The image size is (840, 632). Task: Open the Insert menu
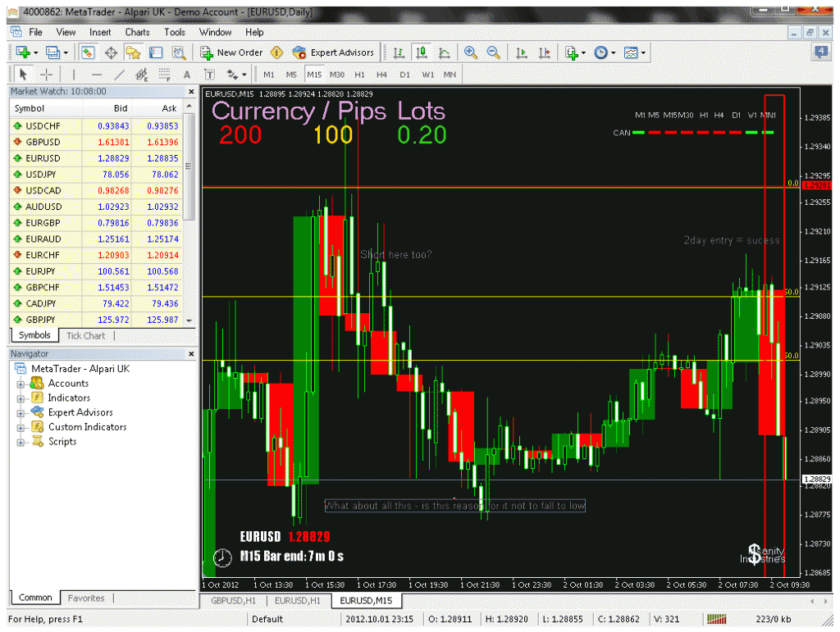(x=99, y=32)
